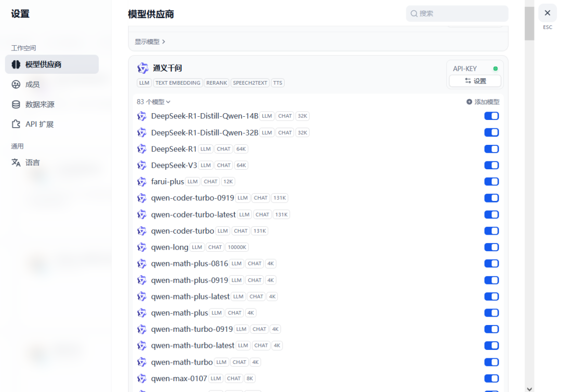Image resolution: width=561 pixels, height=392 pixels.
Task: Click the qwen-max-0107 model icon
Action: (142, 379)
